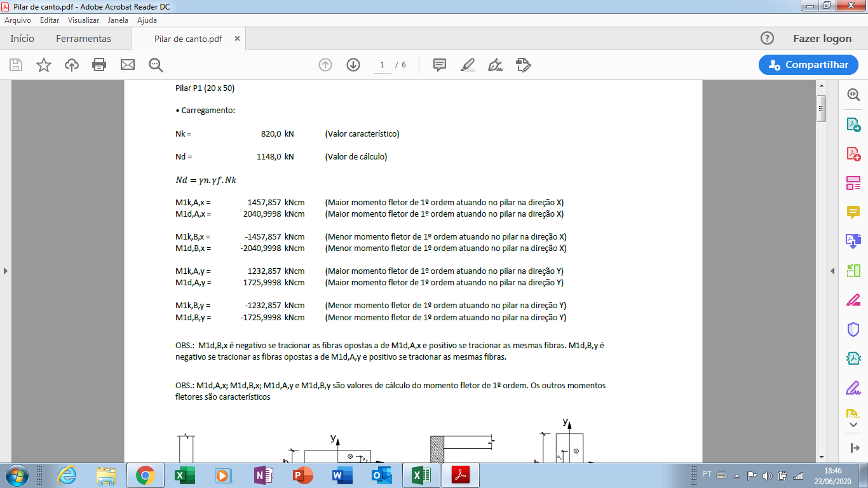Click the Fazer logon sign-in link
Viewport: 868px width, 488px height.
(x=822, y=38)
